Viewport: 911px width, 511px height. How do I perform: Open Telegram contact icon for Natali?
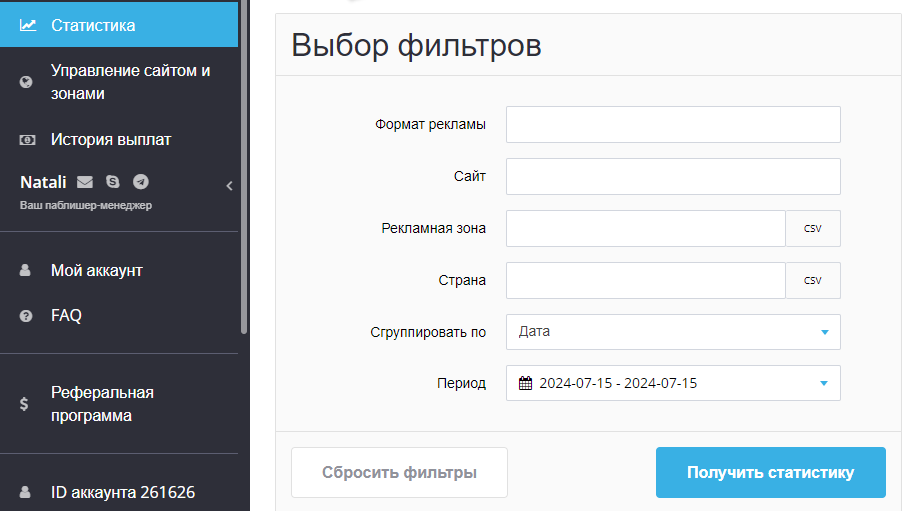click(x=141, y=182)
